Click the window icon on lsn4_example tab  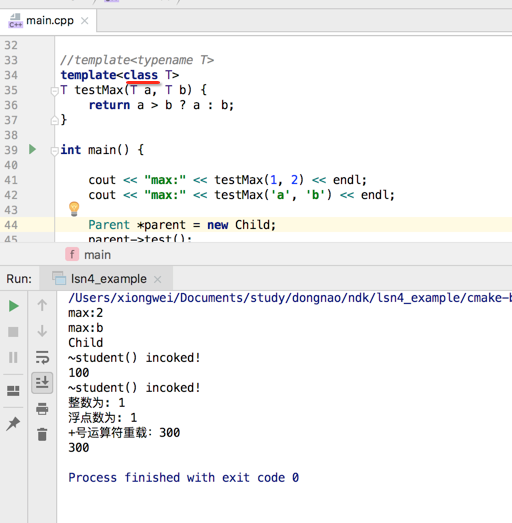(59, 278)
